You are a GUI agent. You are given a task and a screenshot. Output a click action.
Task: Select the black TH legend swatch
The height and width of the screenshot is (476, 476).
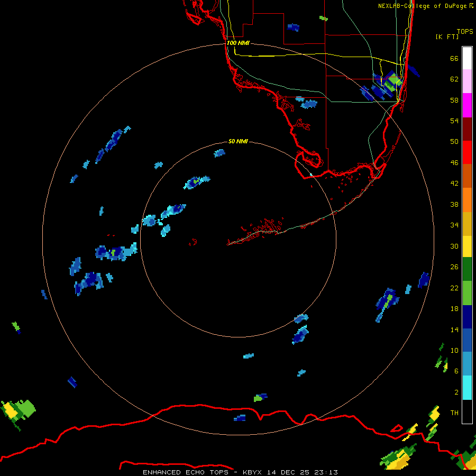[x=467, y=411]
